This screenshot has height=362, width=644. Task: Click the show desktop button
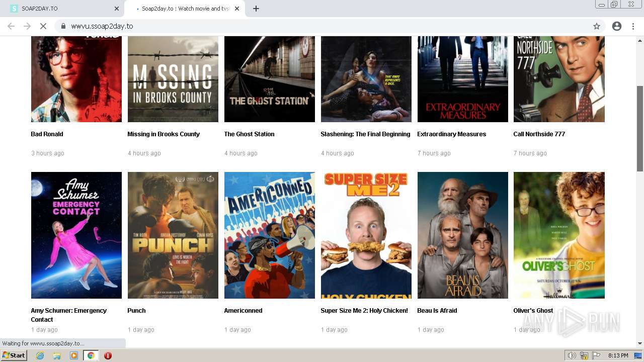pyautogui.click(x=638, y=355)
